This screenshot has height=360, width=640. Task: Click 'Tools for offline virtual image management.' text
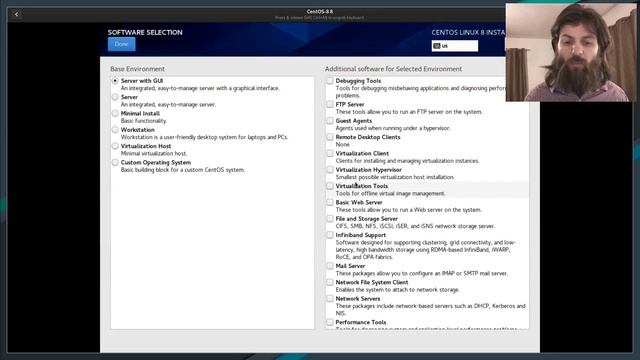coord(391,193)
